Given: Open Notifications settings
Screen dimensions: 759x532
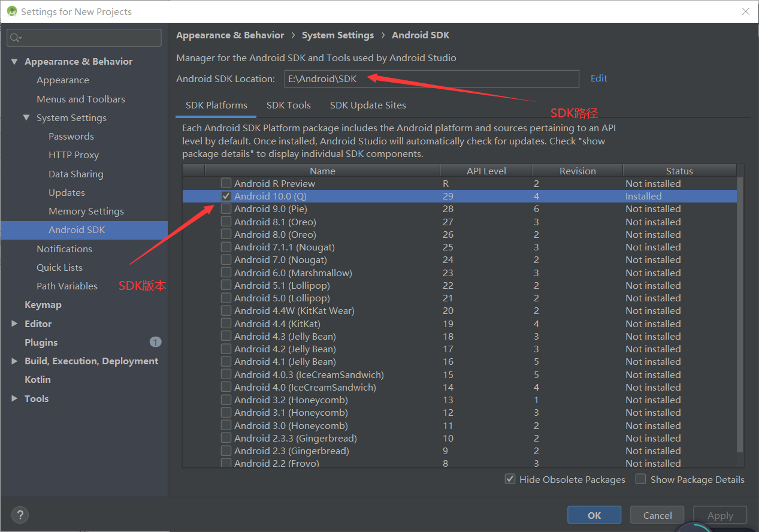Looking at the screenshot, I should tap(64, 249).
